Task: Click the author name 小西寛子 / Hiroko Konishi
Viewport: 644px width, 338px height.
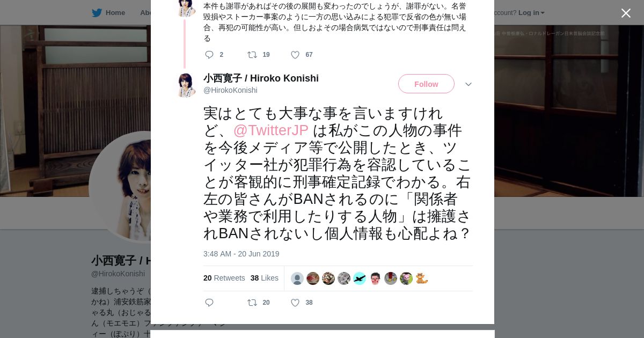Action: coord(261,78)
